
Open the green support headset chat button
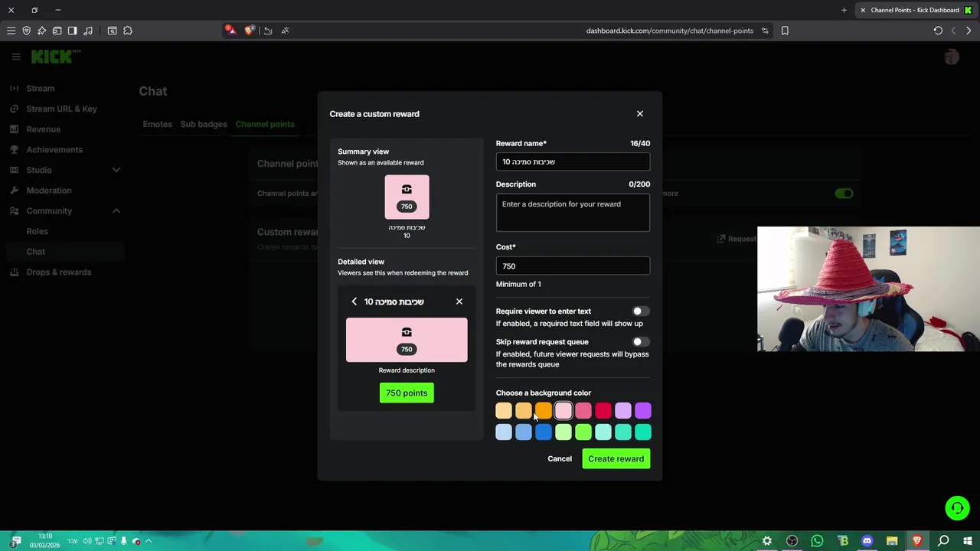coord(957,508)
